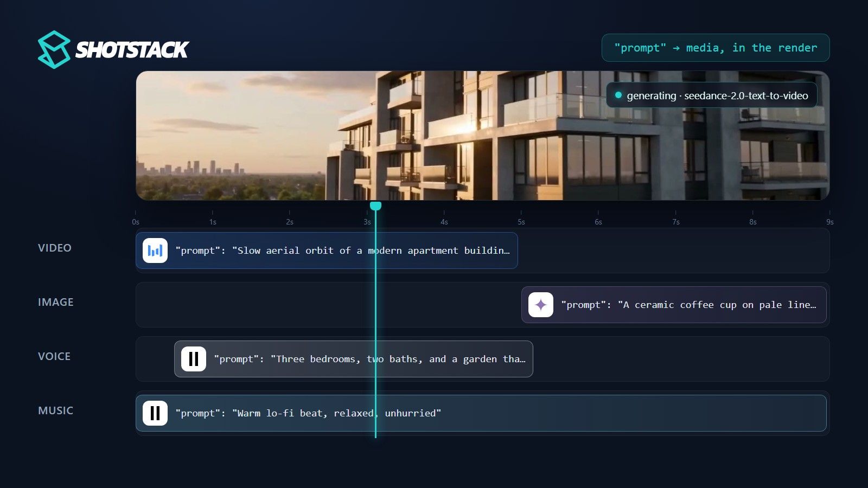Screen dimensions: 868x488
Task: Jump to the 9s mark on the ruler
Action: click(830, 222)
